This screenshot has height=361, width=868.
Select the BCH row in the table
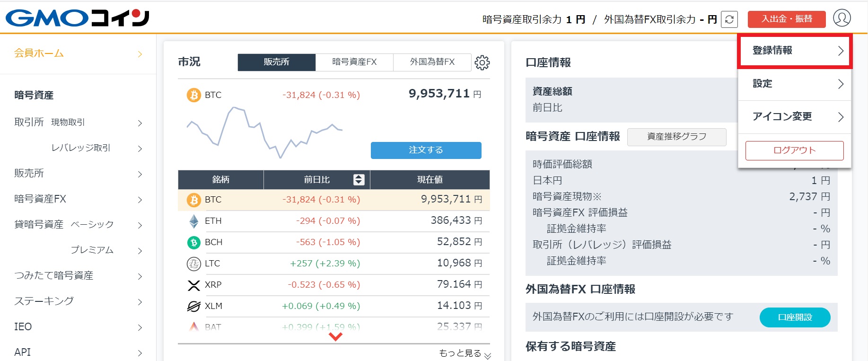point(334,242)
